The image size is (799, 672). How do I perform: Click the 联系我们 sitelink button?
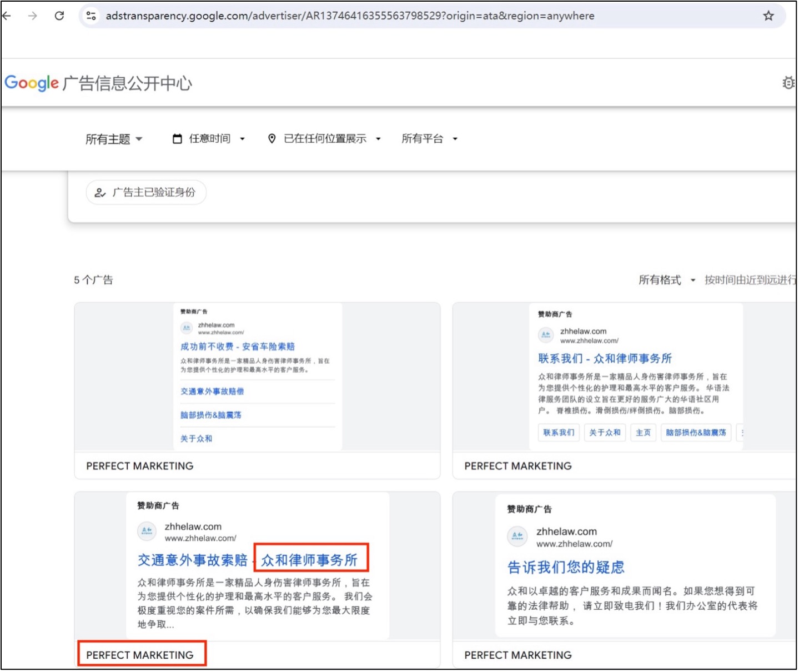559,433
